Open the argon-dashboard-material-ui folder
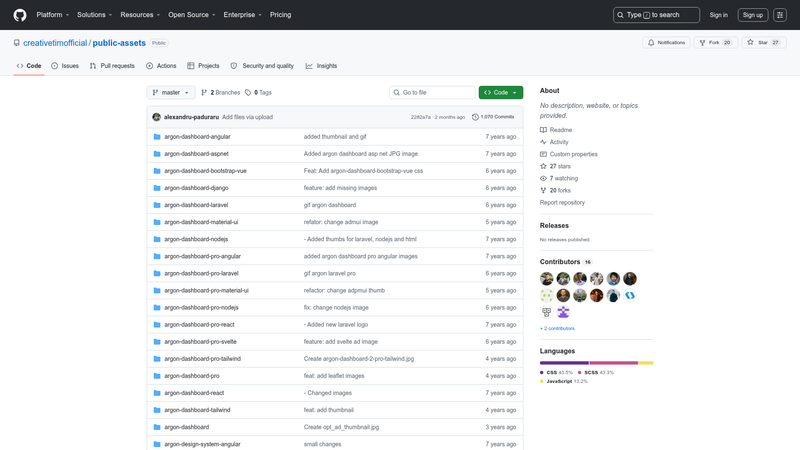The height and width of the screenshot is (450, 800). pyautogui.click(x=201, y=222)
